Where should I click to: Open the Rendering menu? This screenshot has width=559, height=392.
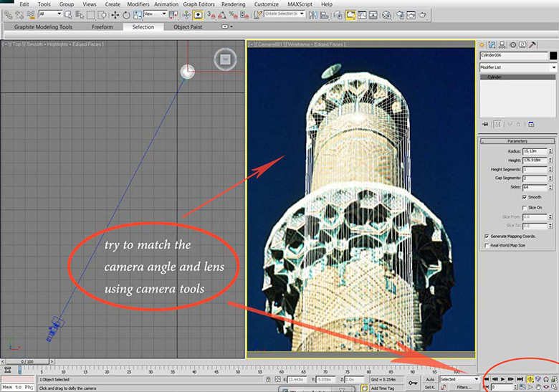point(233,4)
